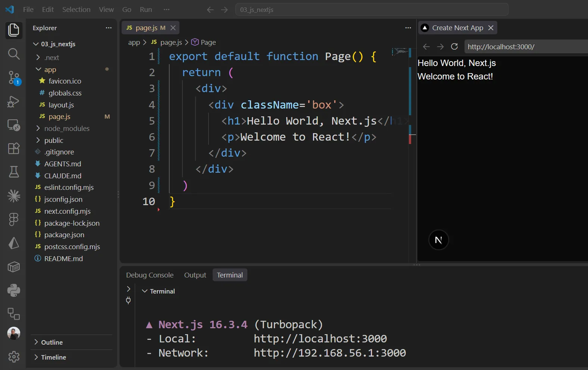Open the Accounts avatar menu

[14, 333]
